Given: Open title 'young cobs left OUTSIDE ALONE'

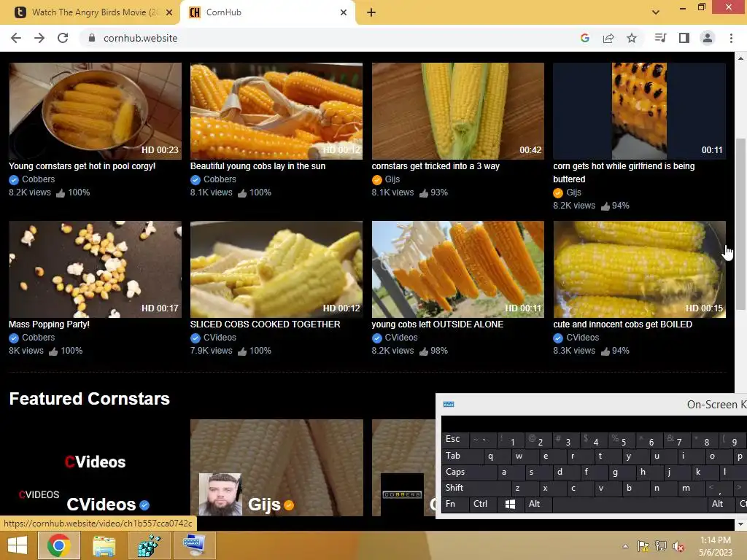Looking at the screenshot, I should pos(438,324).
